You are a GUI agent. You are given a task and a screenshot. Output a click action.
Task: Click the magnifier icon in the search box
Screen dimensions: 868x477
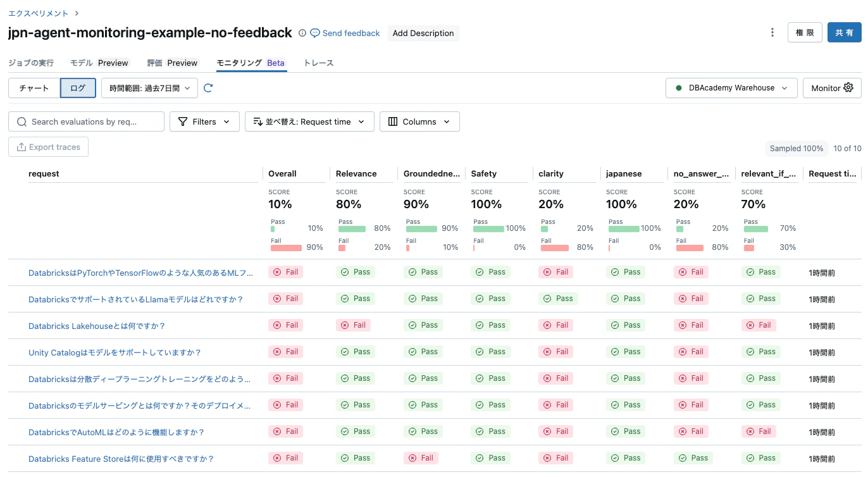22,121
